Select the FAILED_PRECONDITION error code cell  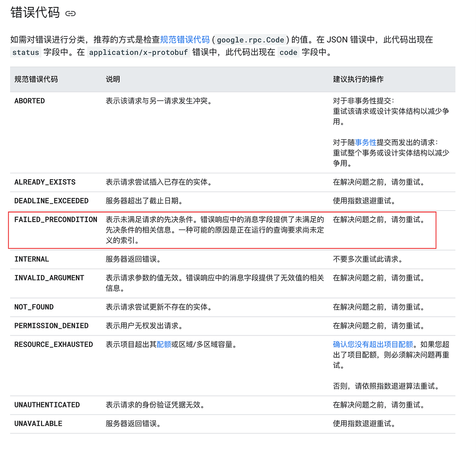(x=56, y=219)
